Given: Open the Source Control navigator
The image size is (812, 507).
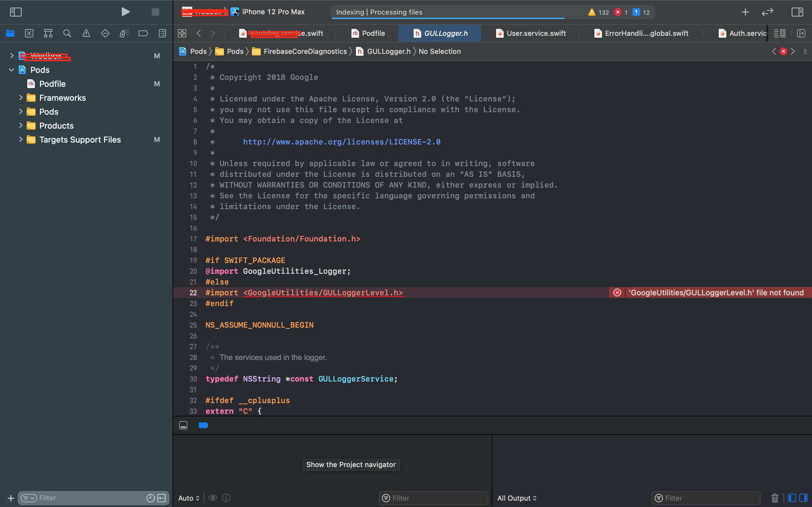Looking at the screenshot, I should (x=29, y=33).
